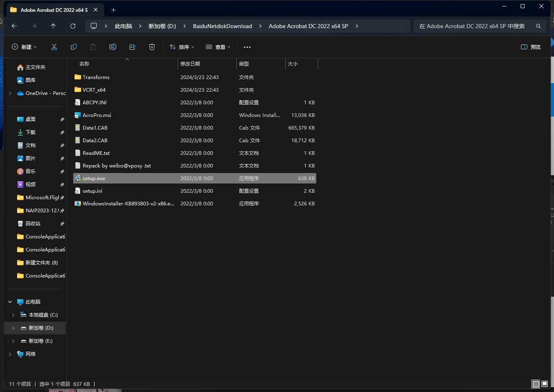Click the search magnifier icon

click(x=539, y=26)
